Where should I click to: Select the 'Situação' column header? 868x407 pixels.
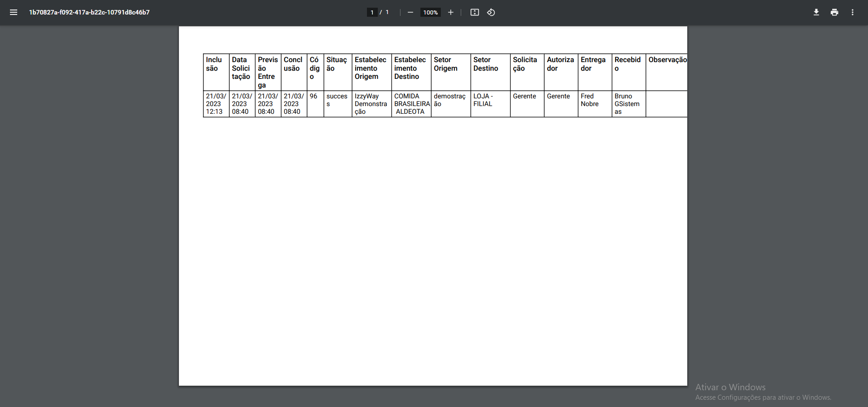point(338,72)
